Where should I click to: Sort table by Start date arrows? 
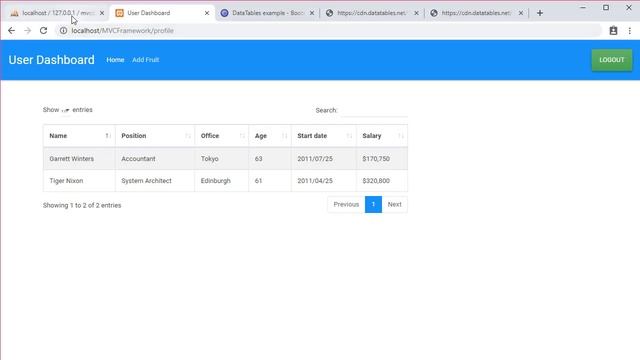point(349,136)
